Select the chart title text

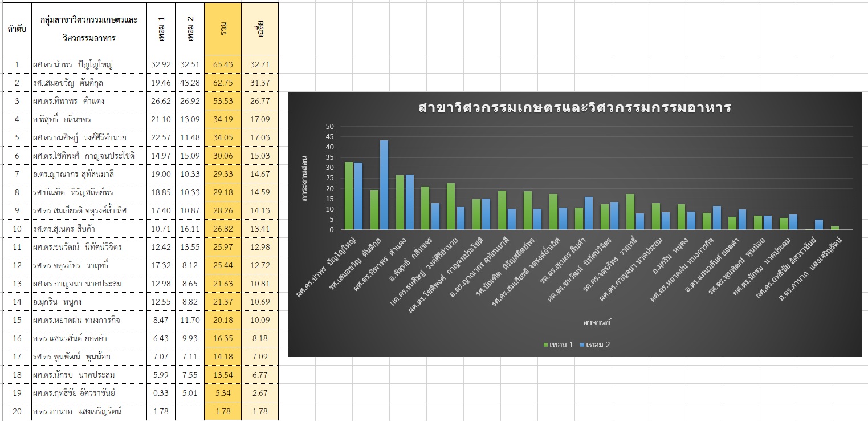[574, 108]
